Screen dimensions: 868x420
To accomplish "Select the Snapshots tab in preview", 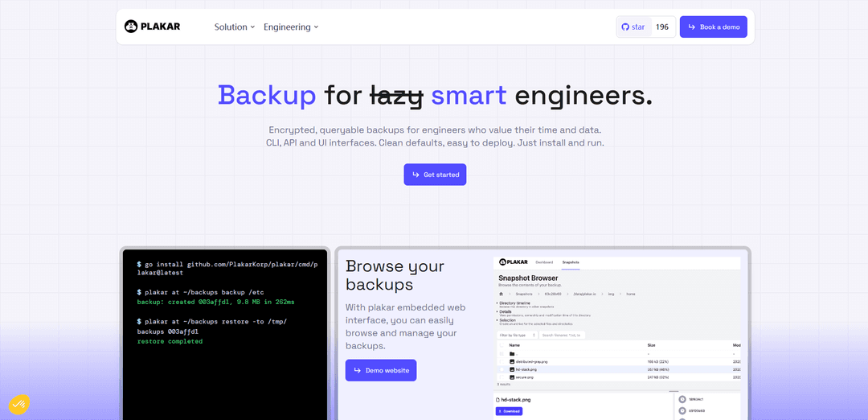I will click(571, 262).
